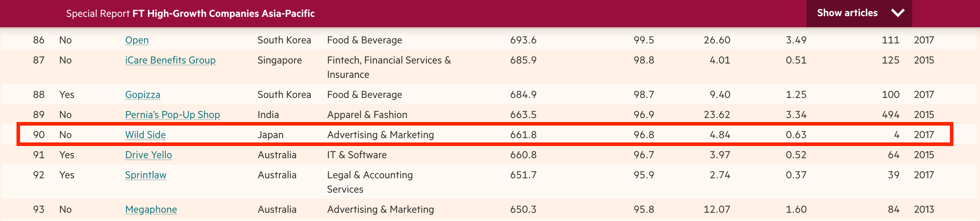Screen dimensions: 980x221
Task: Expand the Show articles dropdown
Action: 847,13
